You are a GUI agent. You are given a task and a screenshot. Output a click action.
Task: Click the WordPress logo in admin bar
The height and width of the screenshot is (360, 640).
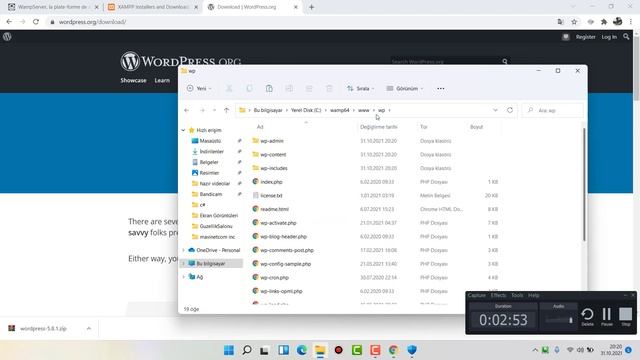7,37
